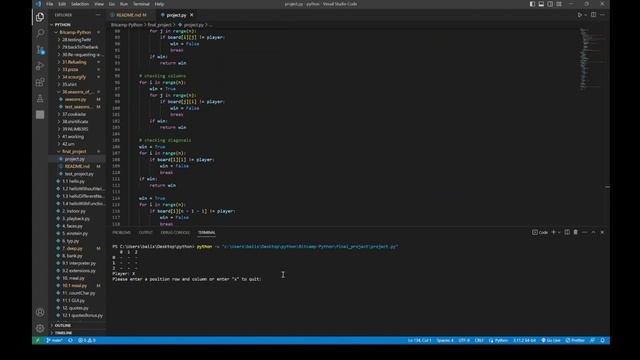Add a new terminal with plus icon

click(x=554, y=232)
